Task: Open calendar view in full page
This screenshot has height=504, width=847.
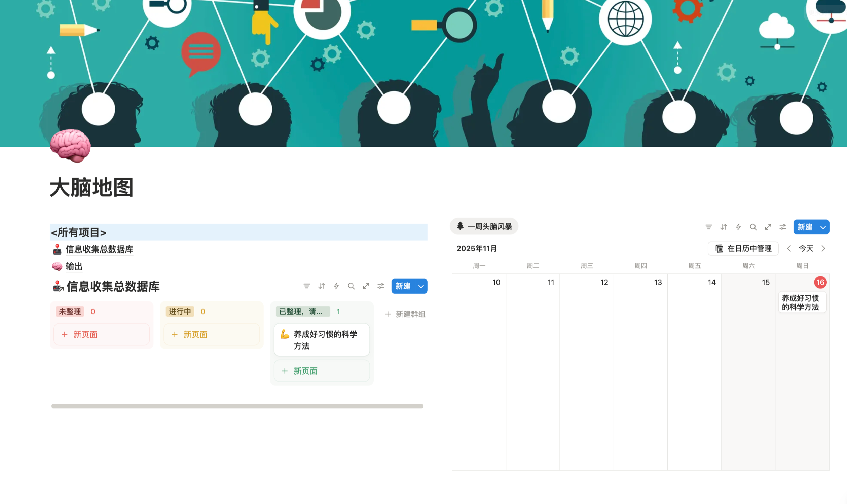Action: (768, 227)
